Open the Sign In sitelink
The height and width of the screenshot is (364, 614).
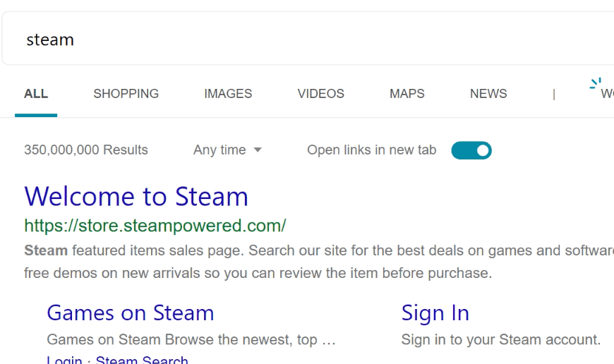coord(435,313)
